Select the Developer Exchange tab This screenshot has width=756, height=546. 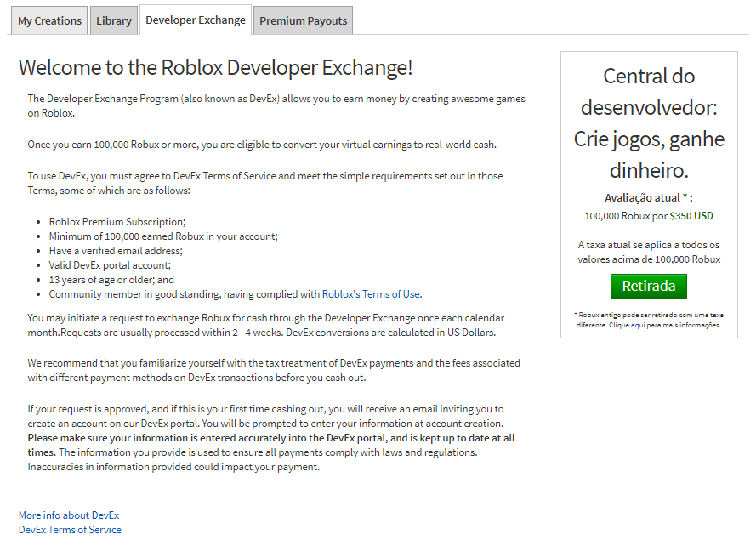tap(196, 20)
